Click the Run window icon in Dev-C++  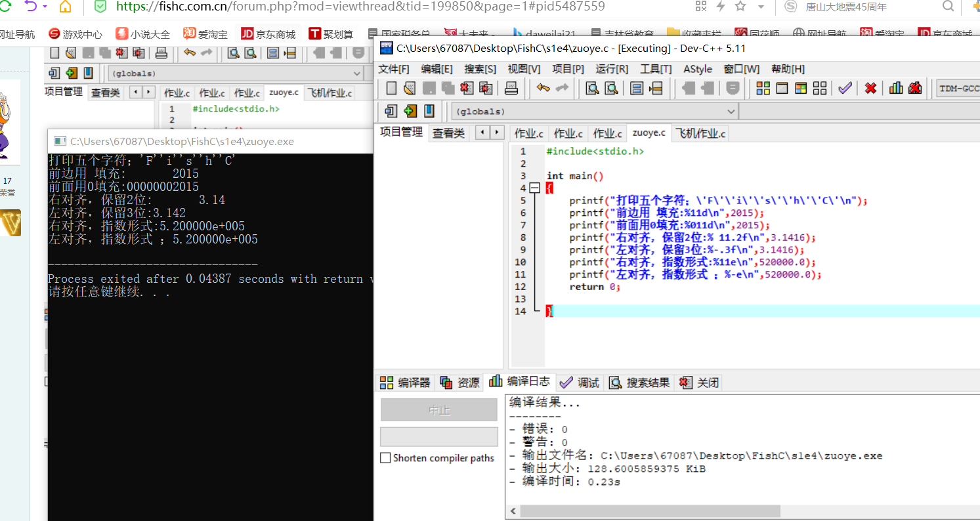coord(782,88)
